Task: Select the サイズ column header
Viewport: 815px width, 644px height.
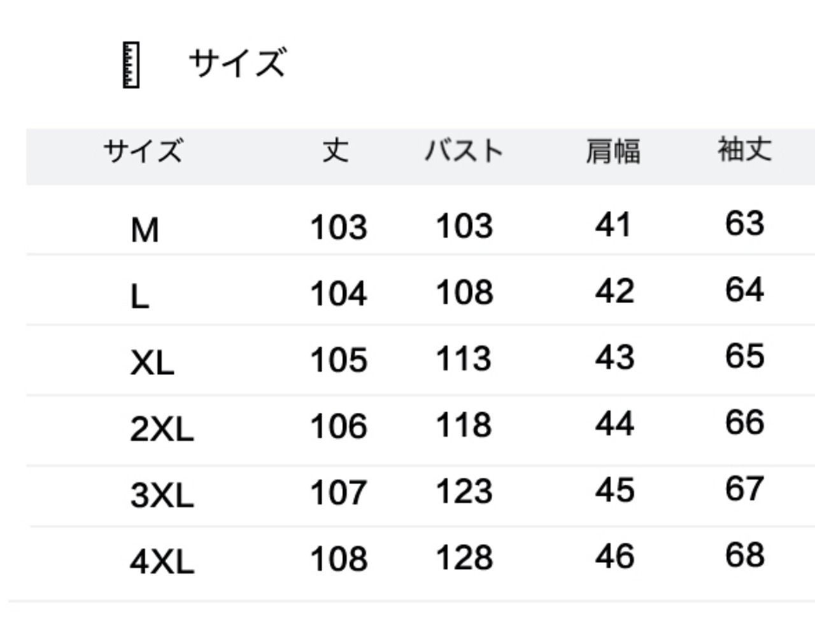Action: tap(143, 152)
